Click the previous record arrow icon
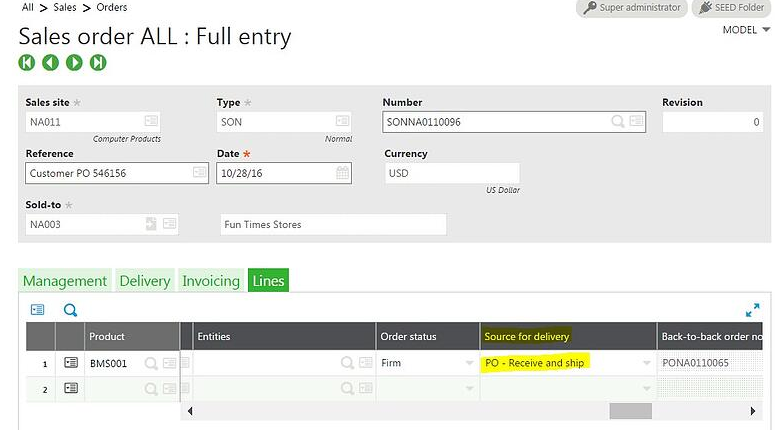The height and width of the screenshot is (430, 784). point(50,63)
